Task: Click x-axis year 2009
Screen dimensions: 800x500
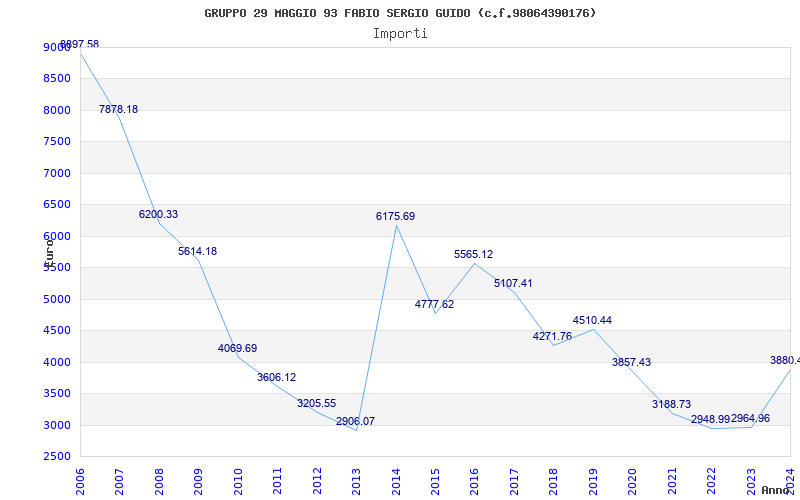Action: tap(198, 482)
